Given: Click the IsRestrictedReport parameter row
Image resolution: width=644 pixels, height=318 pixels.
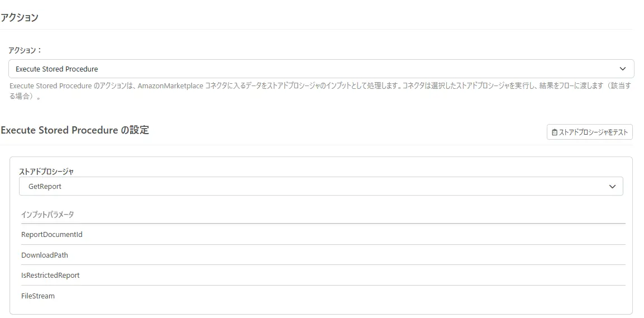Looking at the screenshot, I should (50, 276).
